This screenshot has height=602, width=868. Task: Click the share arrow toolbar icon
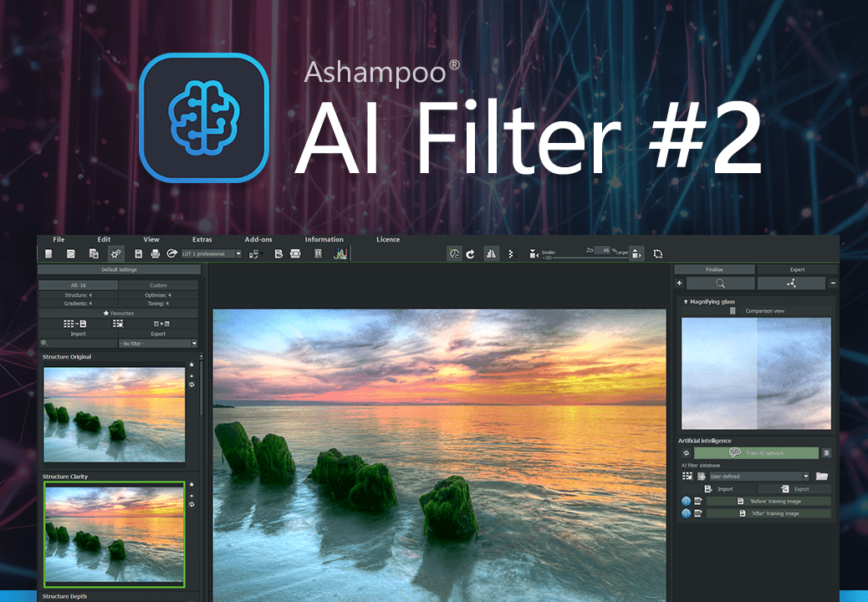tap(171, 253)
